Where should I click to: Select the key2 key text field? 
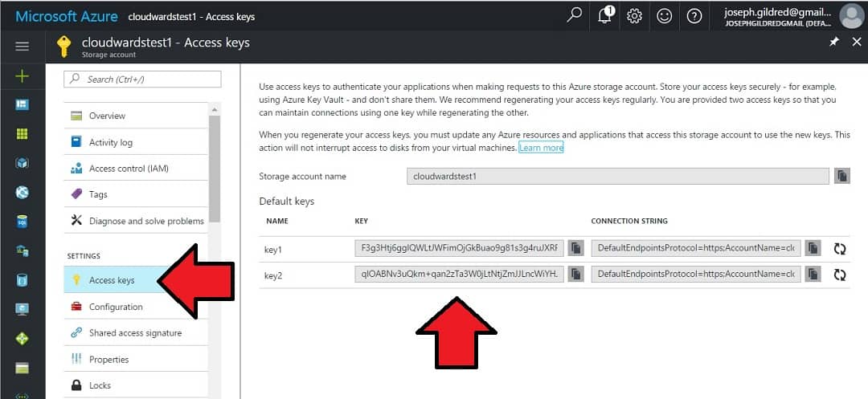click(x=460, y=274)
